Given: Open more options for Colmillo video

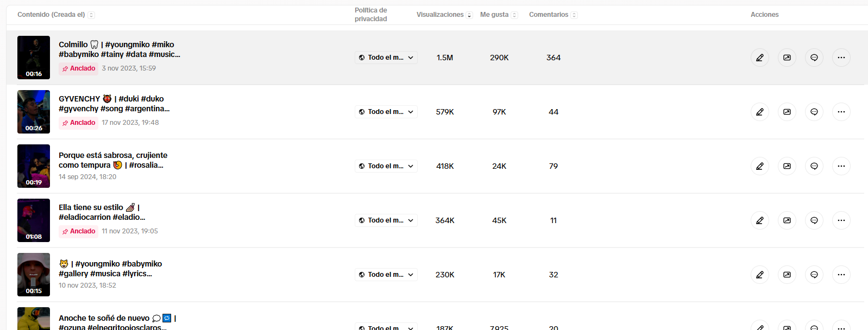Looking at the screenshot, I should pos(841,58).
